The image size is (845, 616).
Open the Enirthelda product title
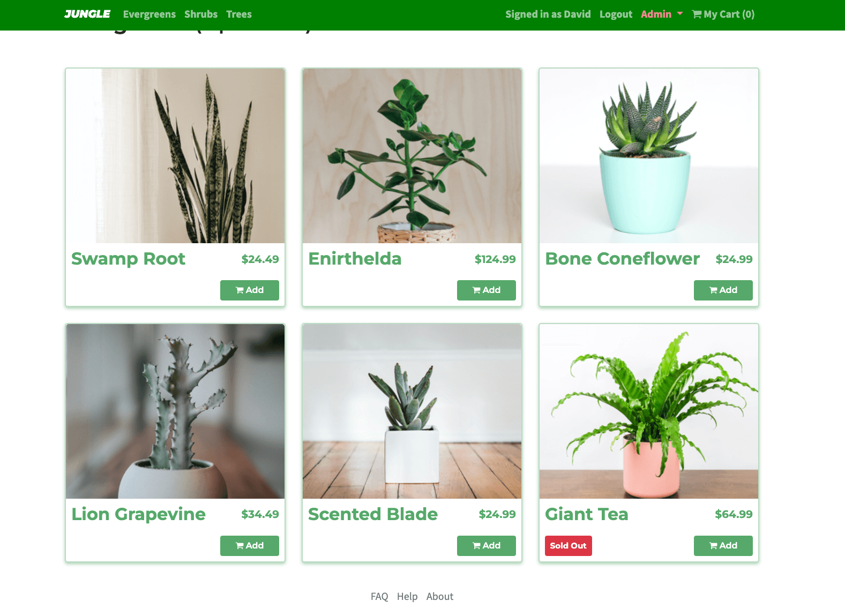click(x=355, y=259)
